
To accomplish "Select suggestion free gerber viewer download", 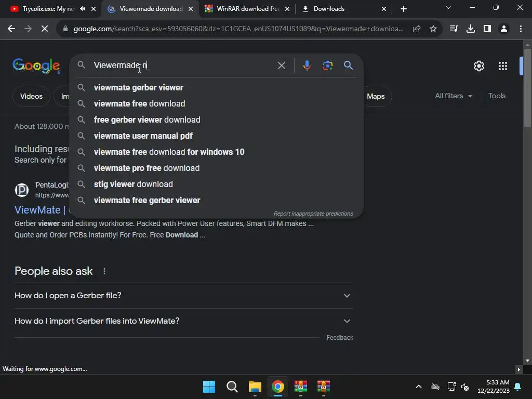I will [x=217, y=120].
